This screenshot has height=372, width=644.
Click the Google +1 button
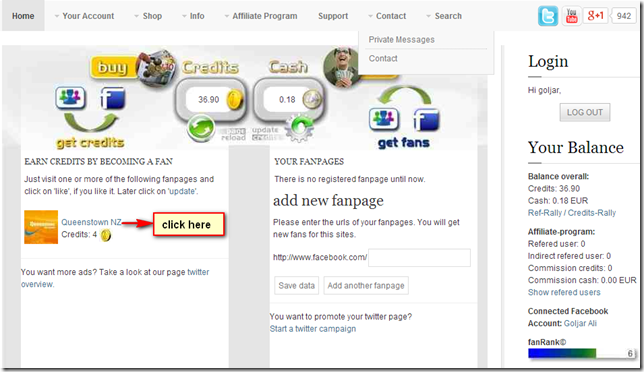pyautogui.click(x=596, y=16)
